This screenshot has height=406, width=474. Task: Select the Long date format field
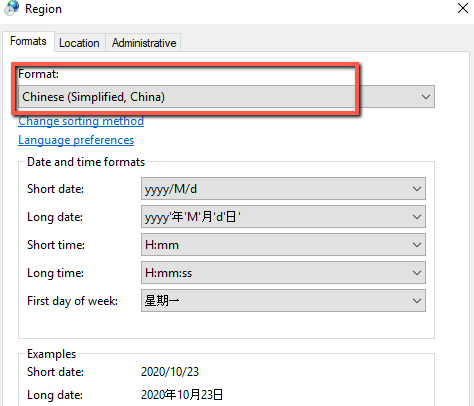pos(283,217)
